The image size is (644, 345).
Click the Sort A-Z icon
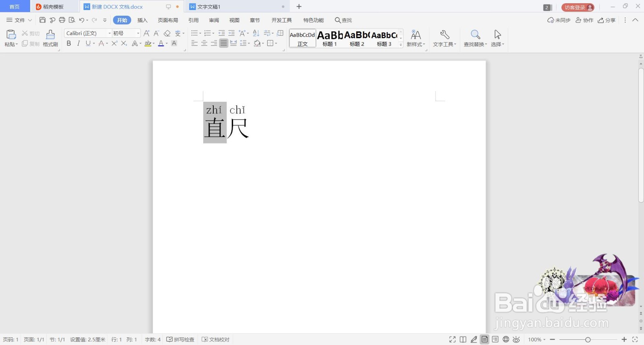(x=256, y=33)
